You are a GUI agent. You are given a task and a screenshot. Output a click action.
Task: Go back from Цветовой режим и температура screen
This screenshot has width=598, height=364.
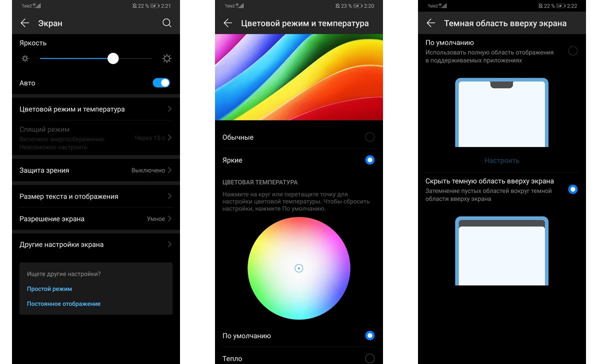227,23
